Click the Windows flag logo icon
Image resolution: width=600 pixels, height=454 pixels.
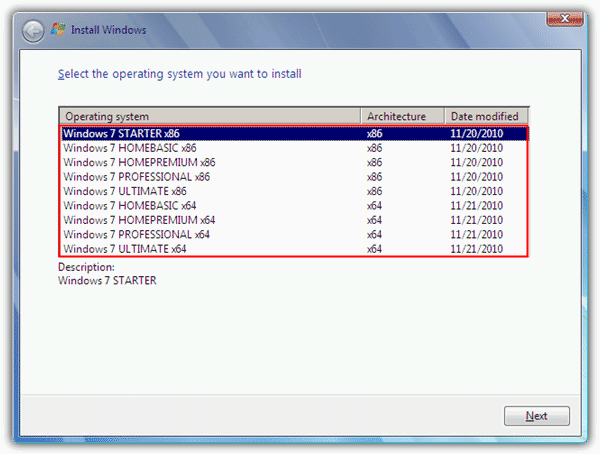coord(58,29)
